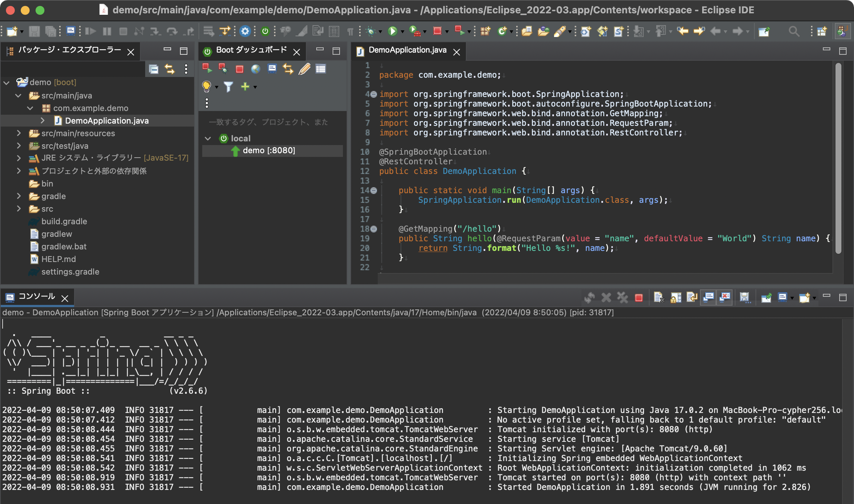Click the Boot Dashboard properties view icon
This screenshot has height=504, width=854.
coord(321,69)
